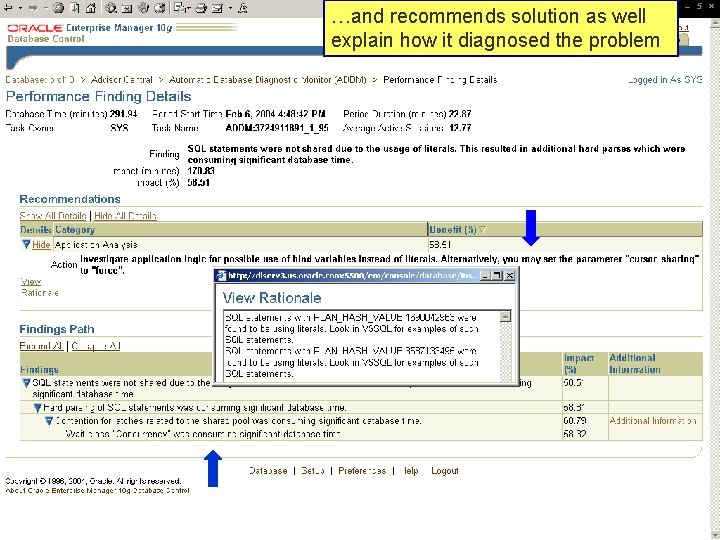
Task: Click the Recommendations section heading
Action: click(x=70, y=199)
